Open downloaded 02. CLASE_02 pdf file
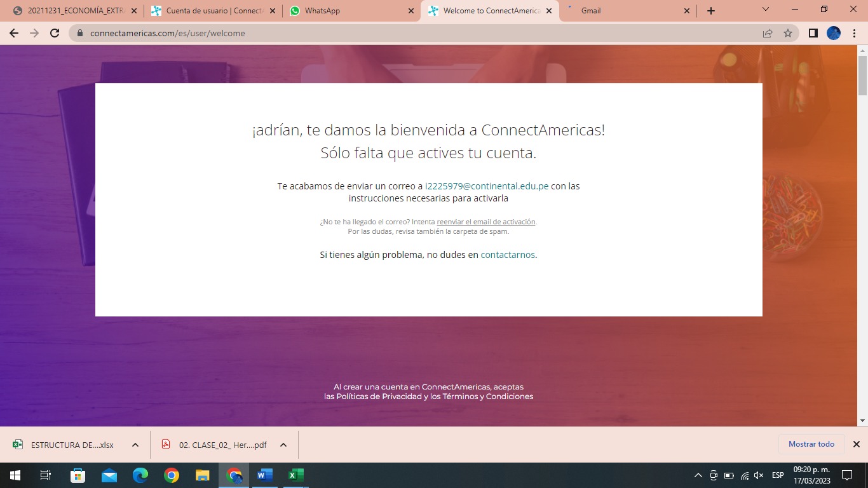The image size is (868, 488). (215, 445)
